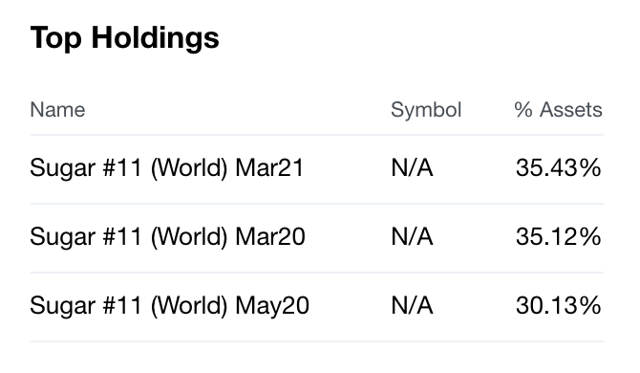Click the May20 text in third row

272,307
